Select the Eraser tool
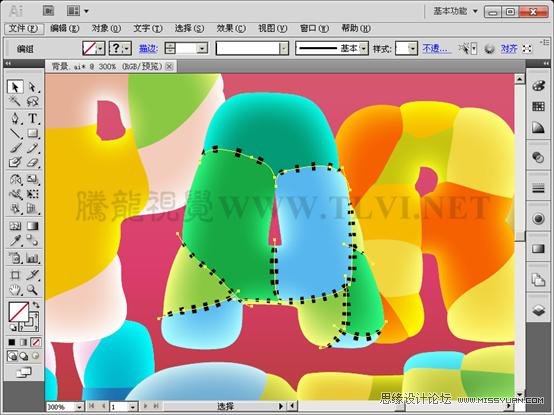Screen dimensions: 554x415 pos(32,162)
